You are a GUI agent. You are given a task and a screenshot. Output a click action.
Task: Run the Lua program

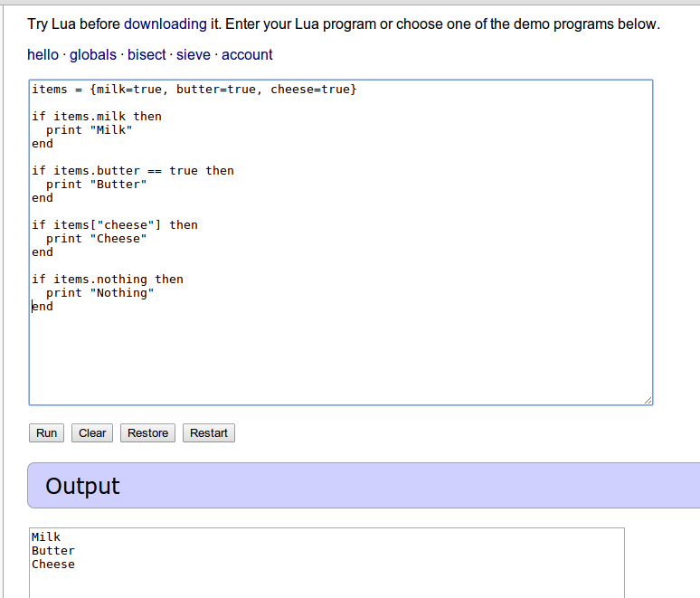pos(46,432)
